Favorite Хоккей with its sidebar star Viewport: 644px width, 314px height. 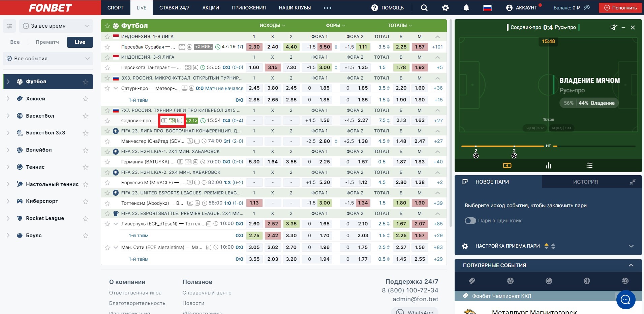coord(86,99)
